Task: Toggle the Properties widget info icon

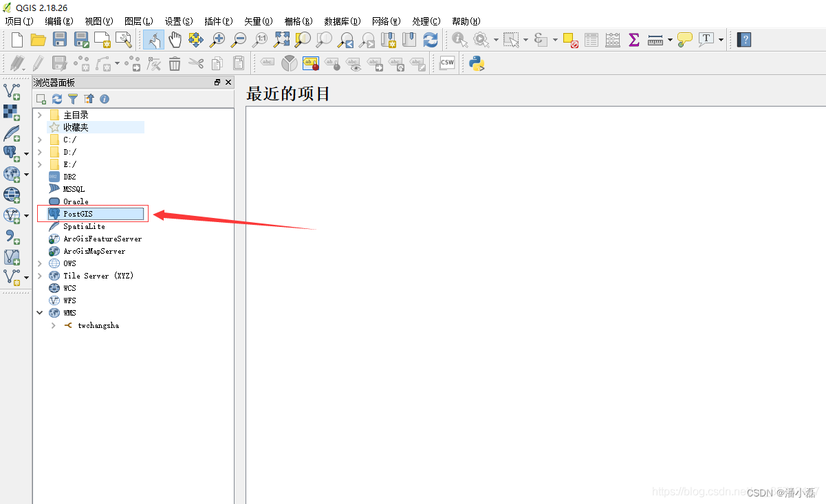Action: pos(105,99)
